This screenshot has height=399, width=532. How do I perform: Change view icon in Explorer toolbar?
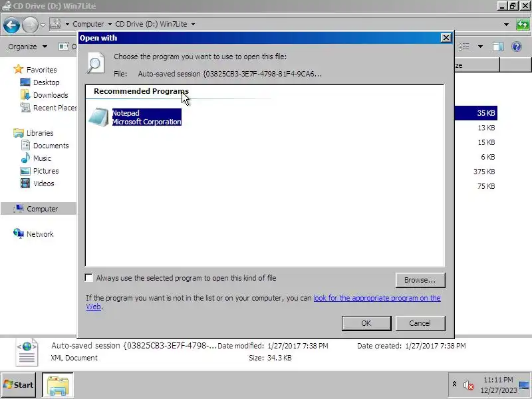click(x=464, y=47)
